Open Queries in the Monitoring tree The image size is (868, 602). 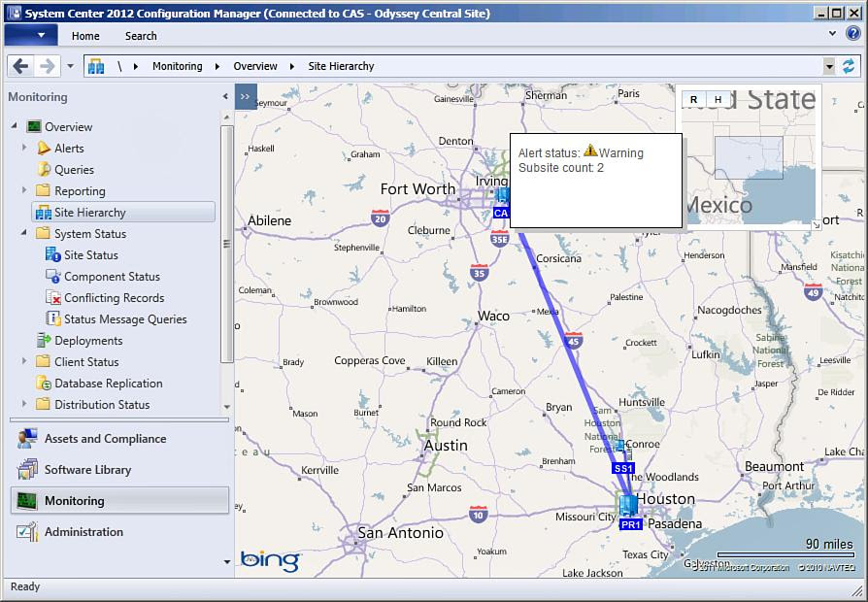[74, 170]
